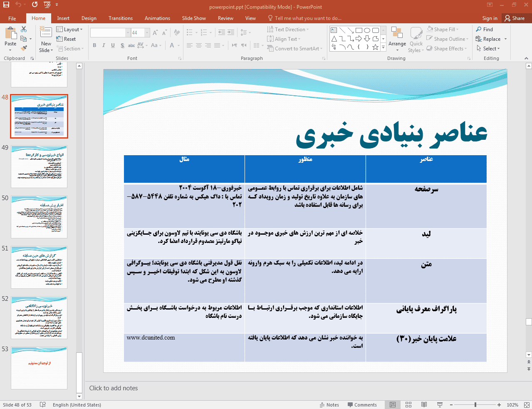Click zoom out minus button
532x409 pixels.
click(451, 404)
